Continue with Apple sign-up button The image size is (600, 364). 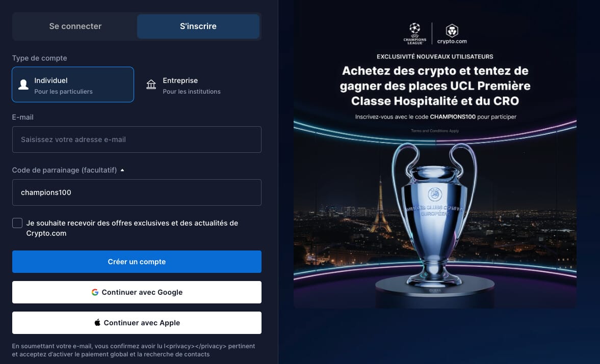[x=137, y=323]
